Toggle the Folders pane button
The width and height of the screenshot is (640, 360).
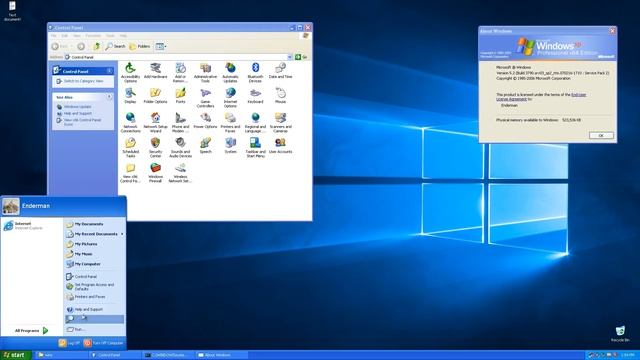(x=140, y=47)
